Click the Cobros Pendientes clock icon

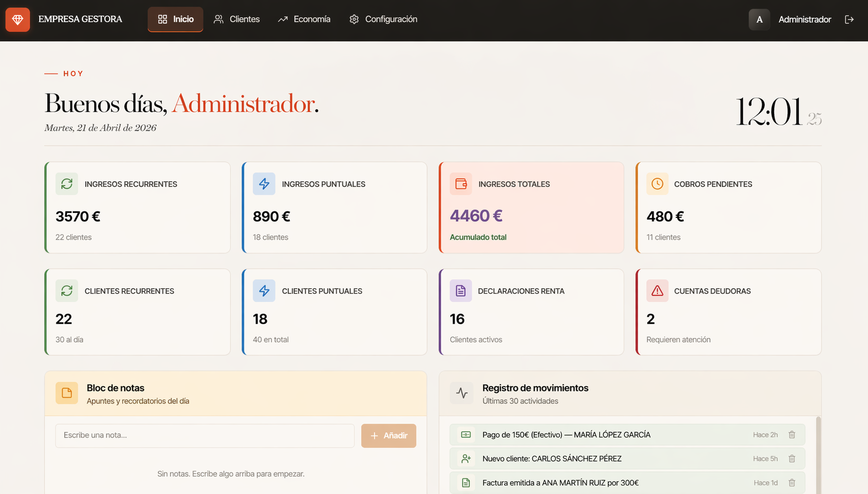658,184
